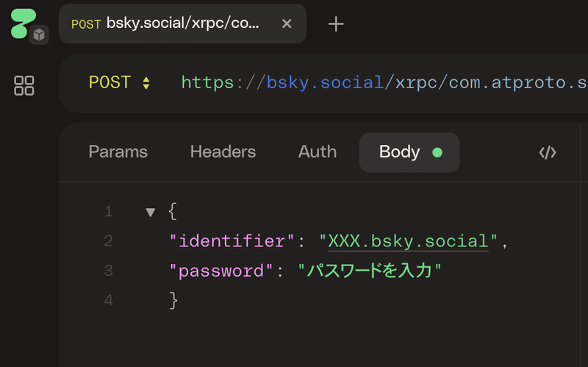Screen dimensions: 588x367
Task: Click the "identifier" key in body
Action: click(232, 241)
